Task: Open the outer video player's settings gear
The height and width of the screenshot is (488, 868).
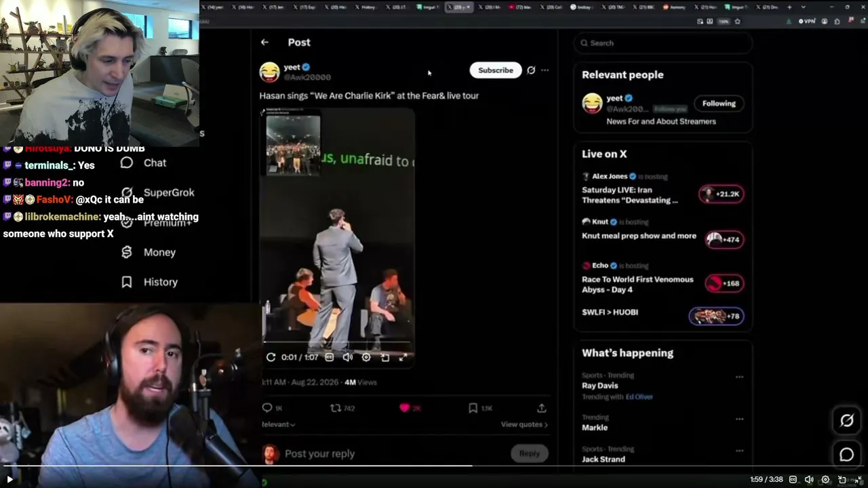Action: (825, 479)
